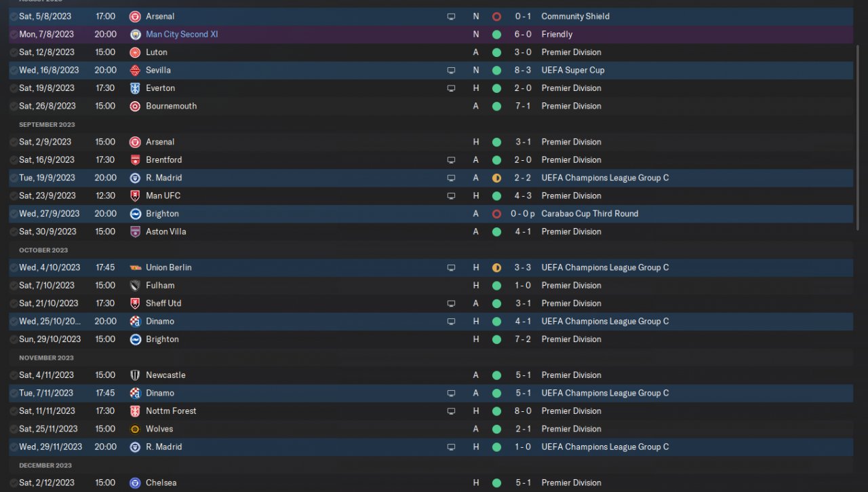Click the Union Berlin club badge
The height and width of the screenshot is (492, 868).
click(x=135, y=267)
